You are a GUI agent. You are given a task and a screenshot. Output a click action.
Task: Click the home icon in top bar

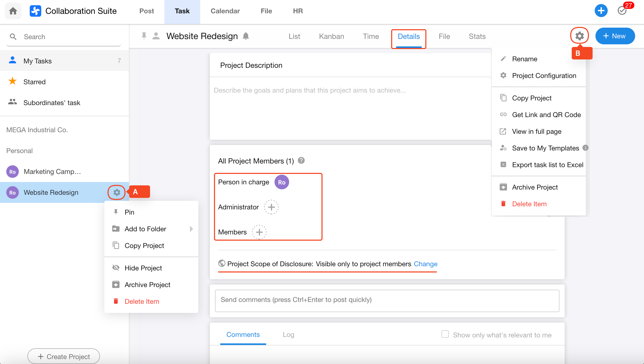click(13, 11)
